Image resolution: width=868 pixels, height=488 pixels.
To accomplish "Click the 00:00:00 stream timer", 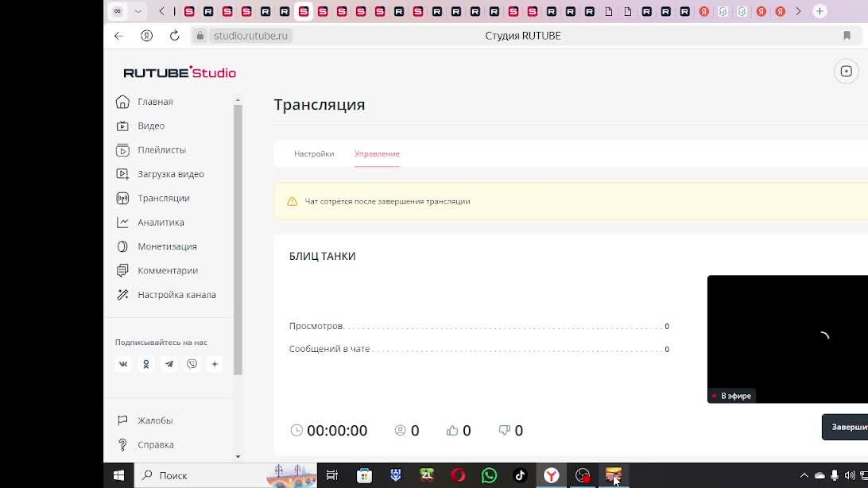I will coord(329,431).
